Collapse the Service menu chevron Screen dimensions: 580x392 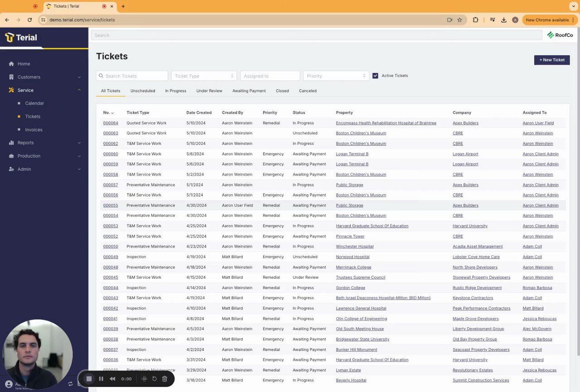pos(79,90)
